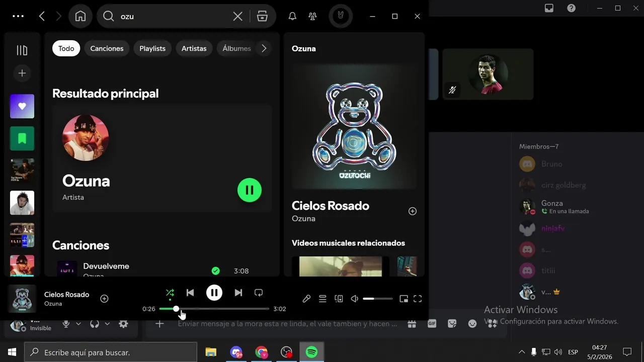The width and height of the screenshot is (644, 362).
Task: Expand Discord headphone options arrow
Action: (x=107, y=324)
